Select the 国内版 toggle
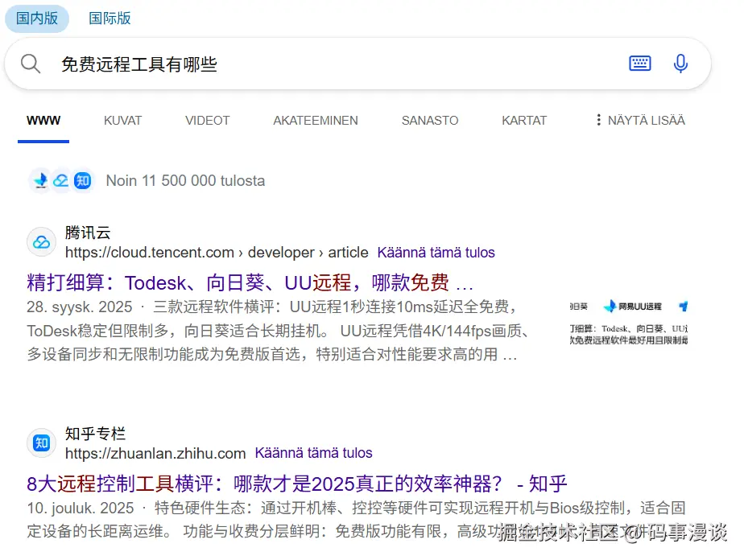 click(x=37, y=19)
